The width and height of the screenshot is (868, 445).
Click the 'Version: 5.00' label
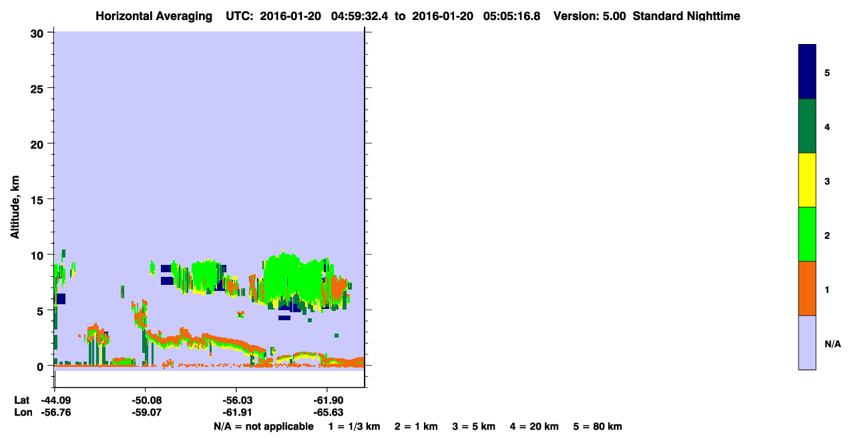[x=590, y=16]
